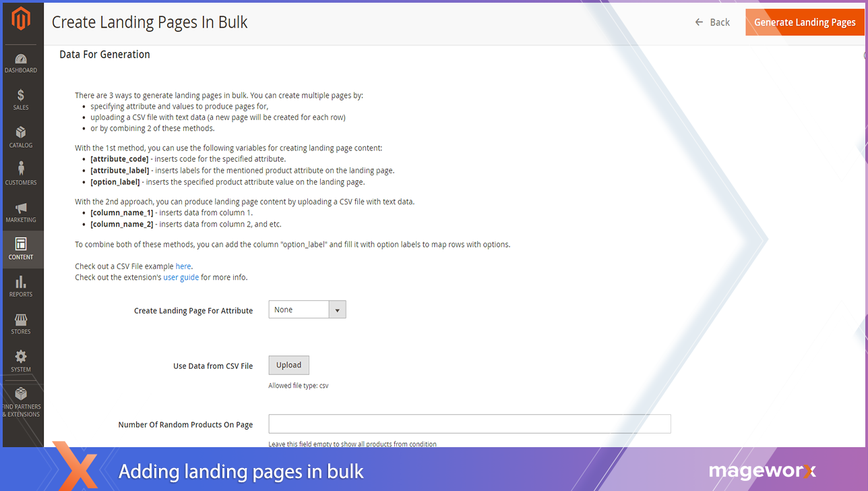The image size is (868, 491).
Task: Open the Catalog box icon
Action: [21, 133]
